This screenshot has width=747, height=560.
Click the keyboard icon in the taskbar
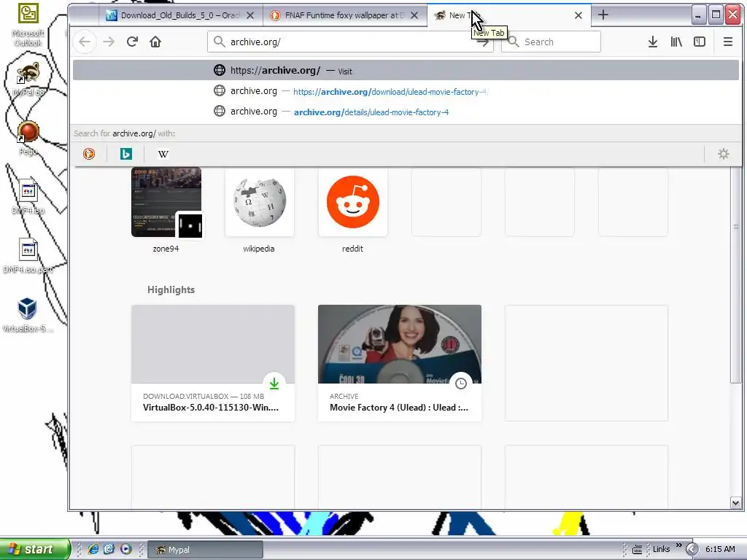point(637,550)
